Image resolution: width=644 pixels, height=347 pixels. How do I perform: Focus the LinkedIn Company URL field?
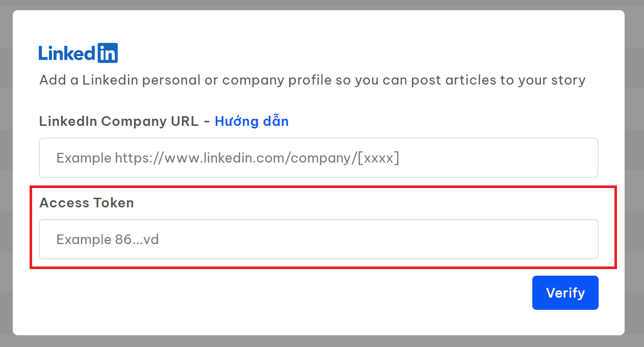pyautogui.click(x=318, y=158)
